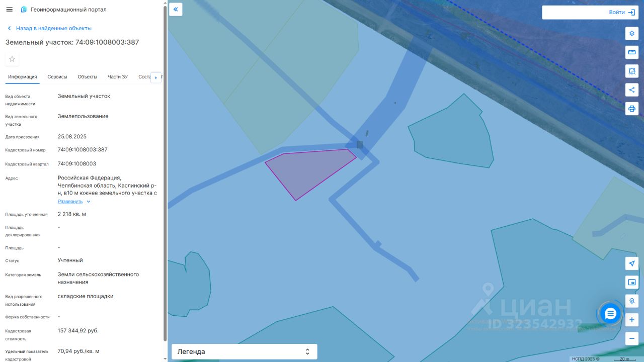The width and height of the screenshot is (644, 362).
Task: Click specific cost 70,94 руб./кв. м
Action: click(78, 351)
